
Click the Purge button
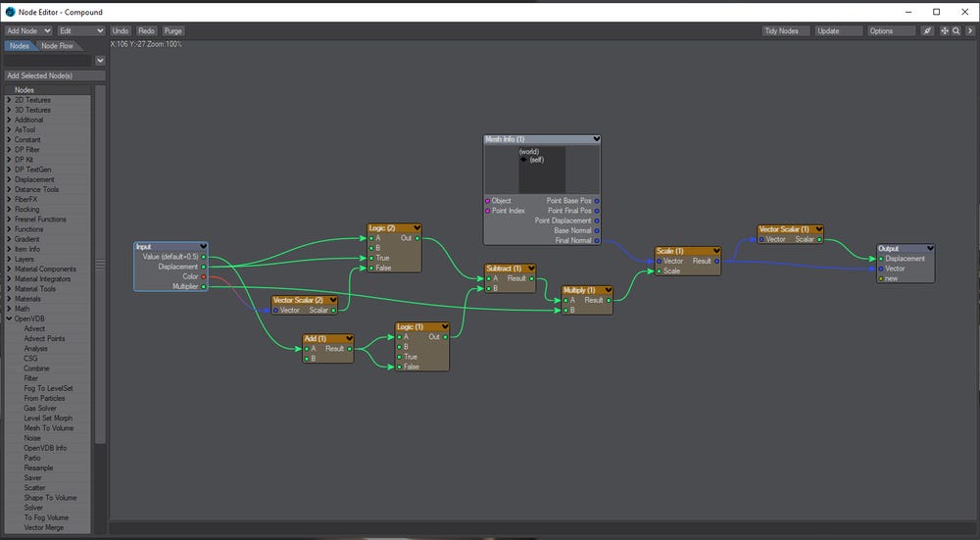(x=173, y=30)
